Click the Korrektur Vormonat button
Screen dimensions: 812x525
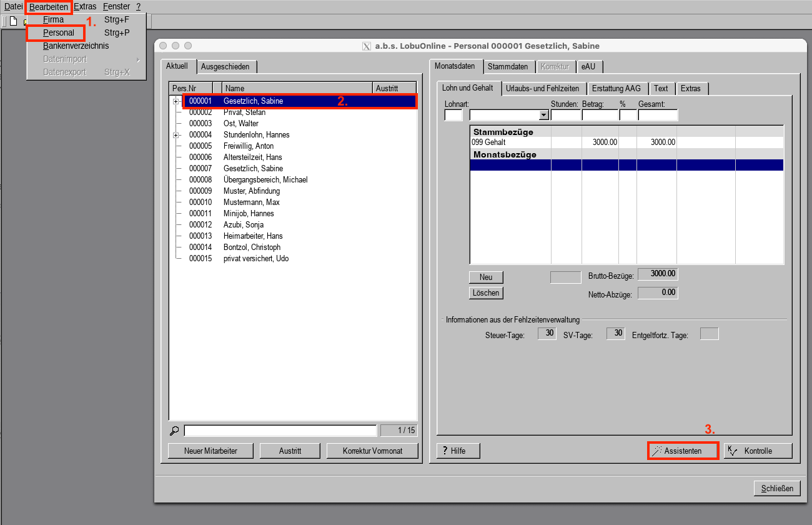tap(372, 451)
